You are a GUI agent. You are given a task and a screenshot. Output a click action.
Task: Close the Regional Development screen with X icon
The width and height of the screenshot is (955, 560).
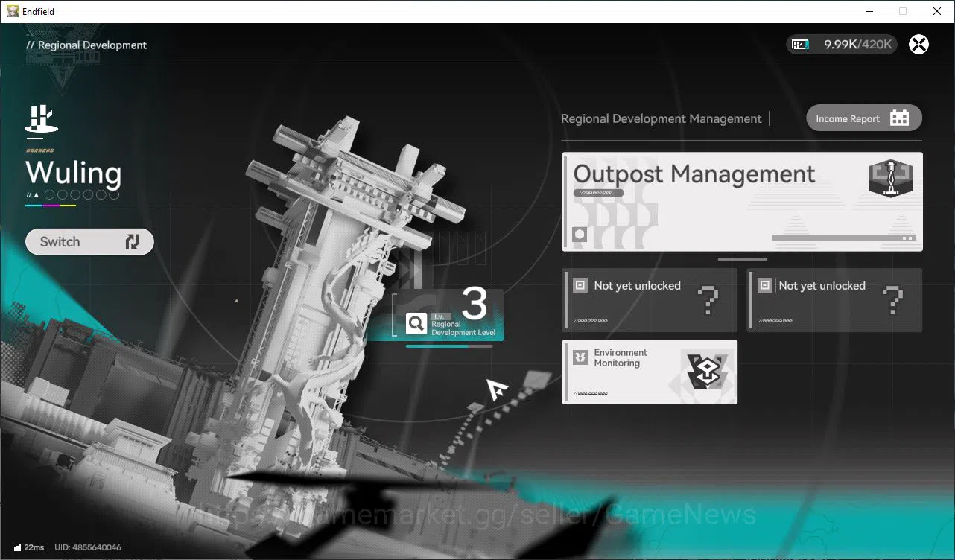pos(919,45)
